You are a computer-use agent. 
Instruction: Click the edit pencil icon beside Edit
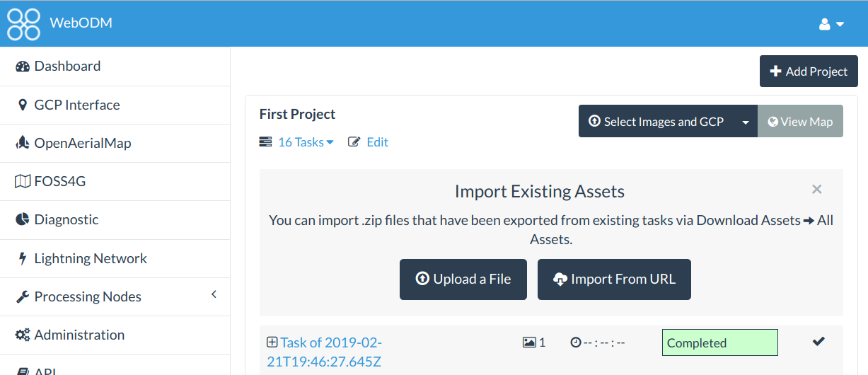[x=354, y=142]
